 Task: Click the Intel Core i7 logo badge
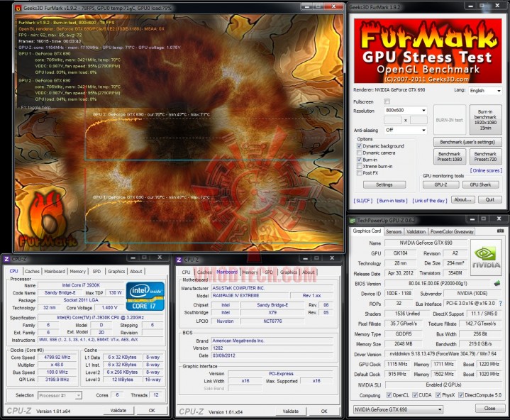tap(145, 296)
